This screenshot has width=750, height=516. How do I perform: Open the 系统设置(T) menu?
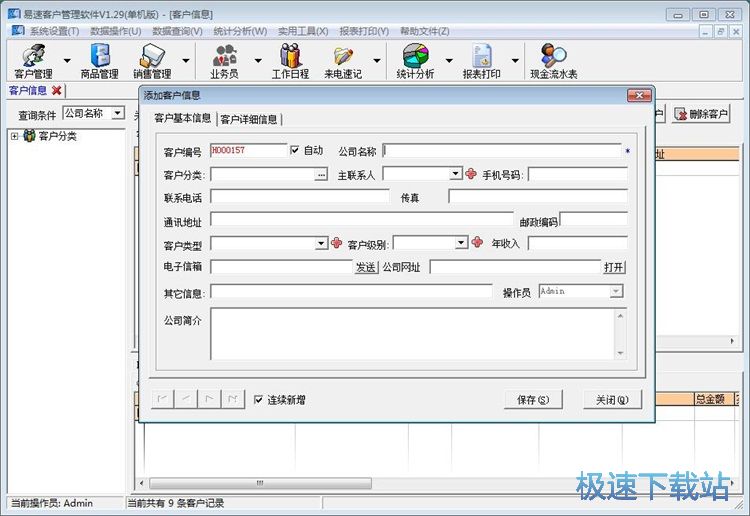55,31
